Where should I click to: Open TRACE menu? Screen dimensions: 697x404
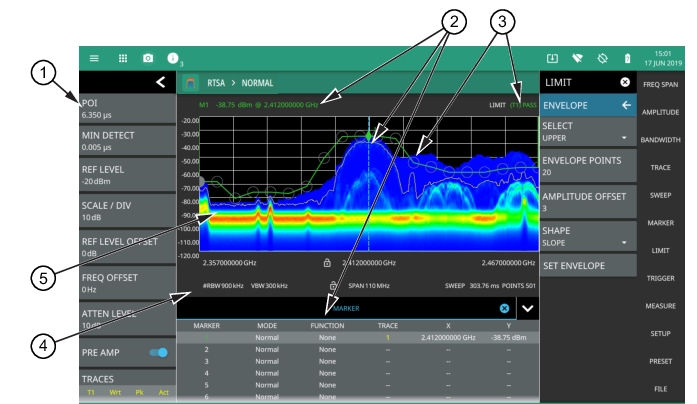pos(660,168)
